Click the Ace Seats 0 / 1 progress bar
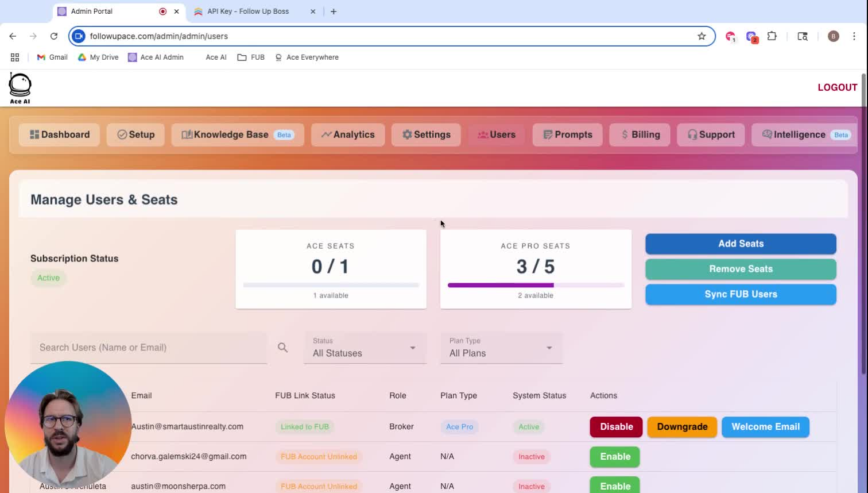This screenshot has width=868, height=493. point(331,285)
